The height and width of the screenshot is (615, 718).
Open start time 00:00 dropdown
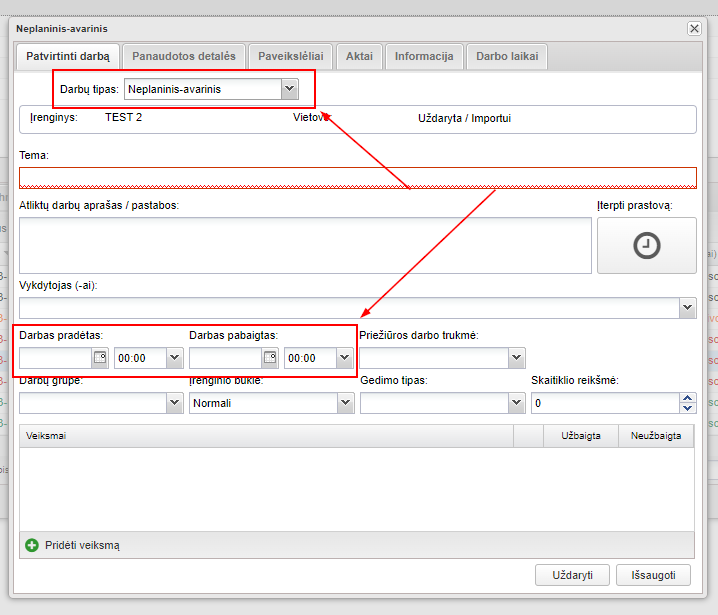[175, 357]
